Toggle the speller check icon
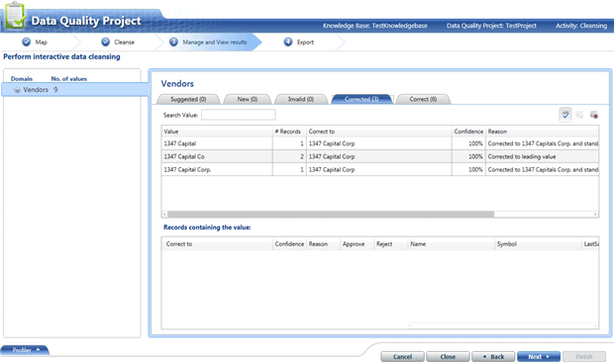The width and height of the screenshot is (614, 364). (x=565, y=115)
